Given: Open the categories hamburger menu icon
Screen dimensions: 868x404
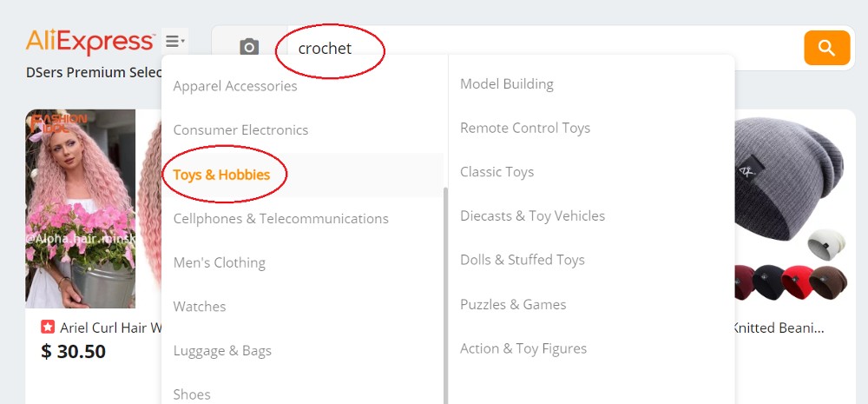Looking at the screenshot, I should click(x=175, y=41).
